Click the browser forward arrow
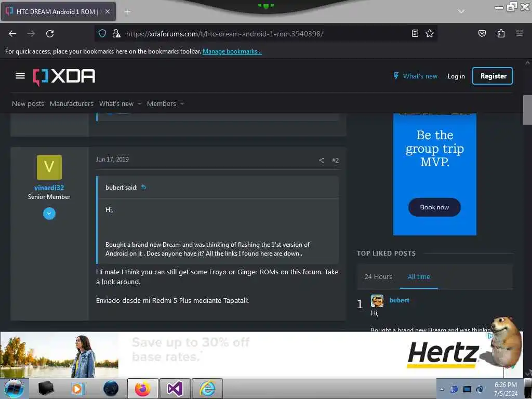Image resolution: width=532 pixels, height=399 pixels. (x=31, y=34)
